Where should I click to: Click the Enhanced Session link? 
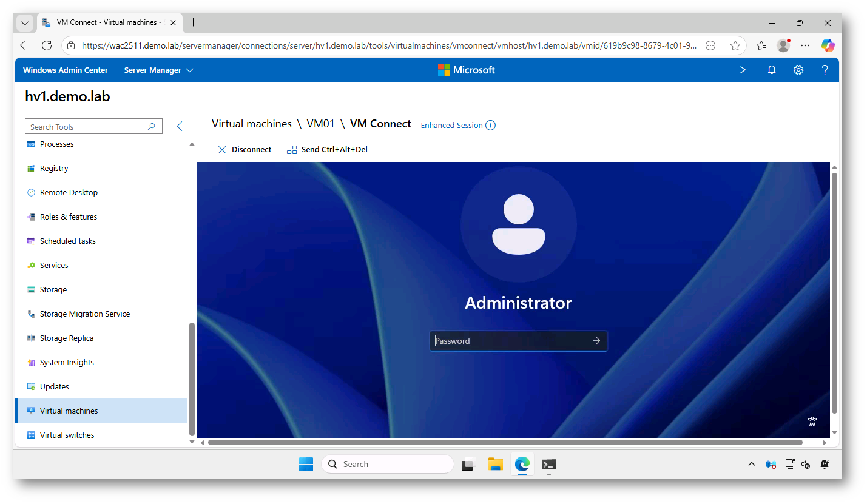coord(451,126)
